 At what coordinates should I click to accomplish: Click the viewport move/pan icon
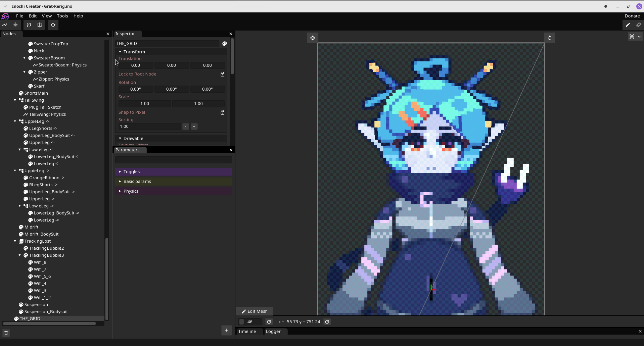pos(313,38)
